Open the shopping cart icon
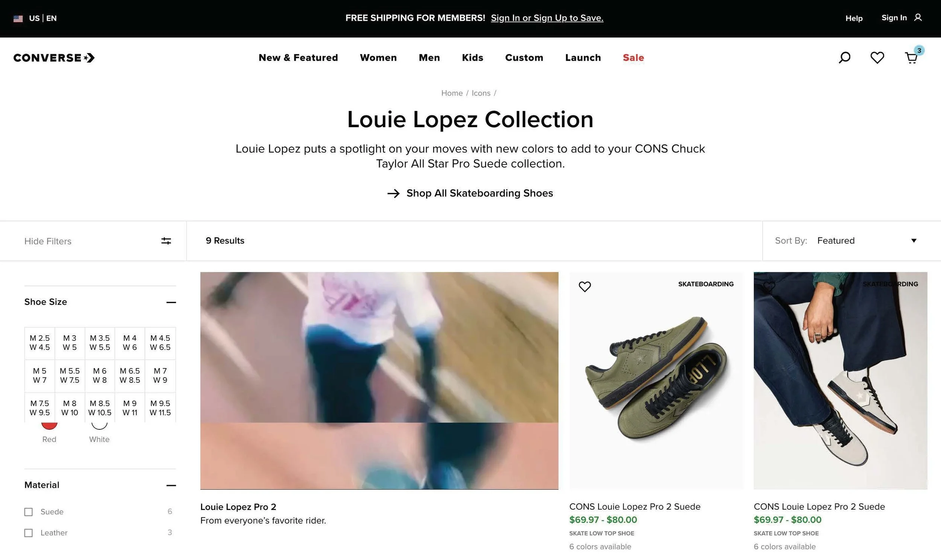Screen dimensions: 941x560 (912, 58)
